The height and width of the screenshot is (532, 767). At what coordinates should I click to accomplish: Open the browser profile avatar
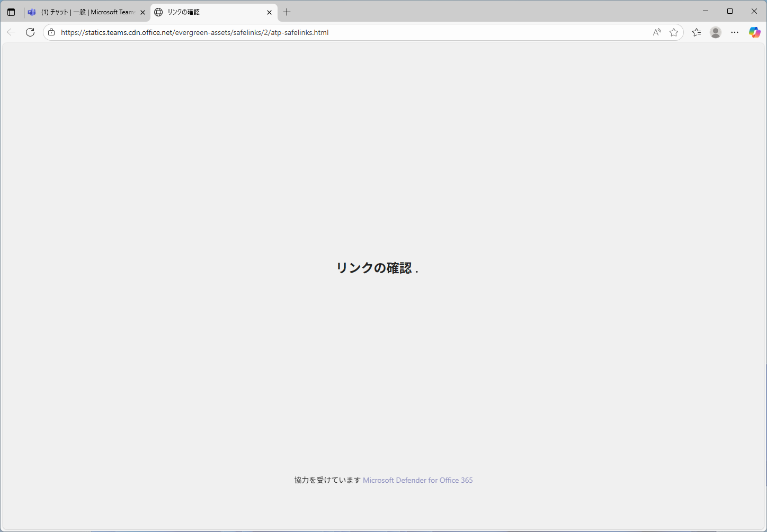pyautogui.click(x=716, y=32)
